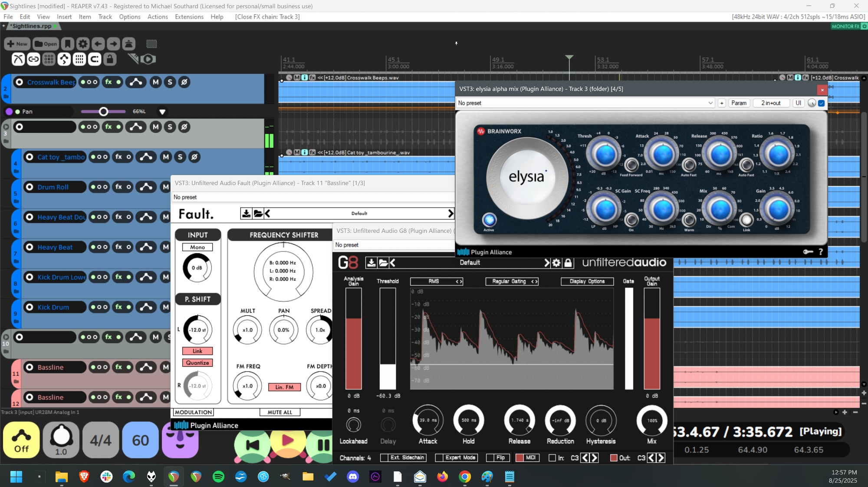Click the item grouping link icon
868x487 pixels.
pos(33,59)
